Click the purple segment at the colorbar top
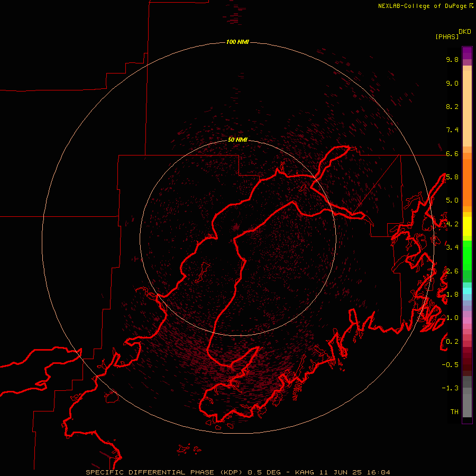This screenshot has height=476, width=476. pyautogui.click(x=467, y=53)
